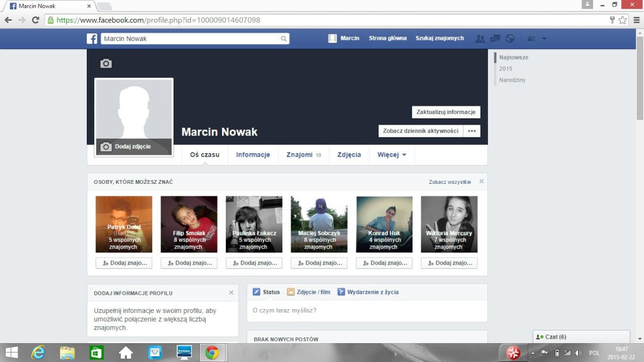Click browser reload icon
Screen dimensions: 644x362
pyautogui.click(x=36, y=20)
